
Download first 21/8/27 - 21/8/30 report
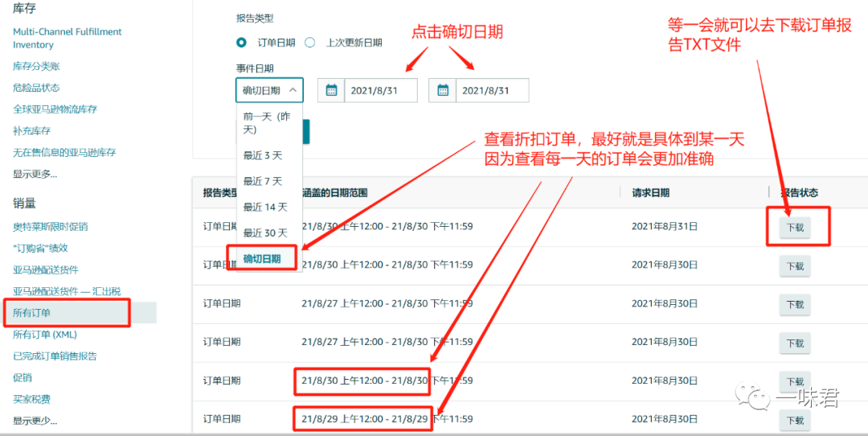pos(795,304)
